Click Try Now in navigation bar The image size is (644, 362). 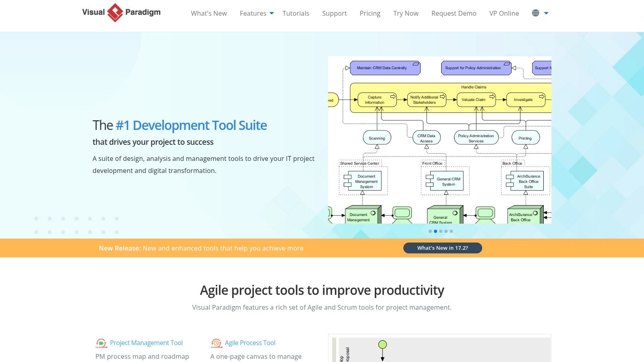406,13
